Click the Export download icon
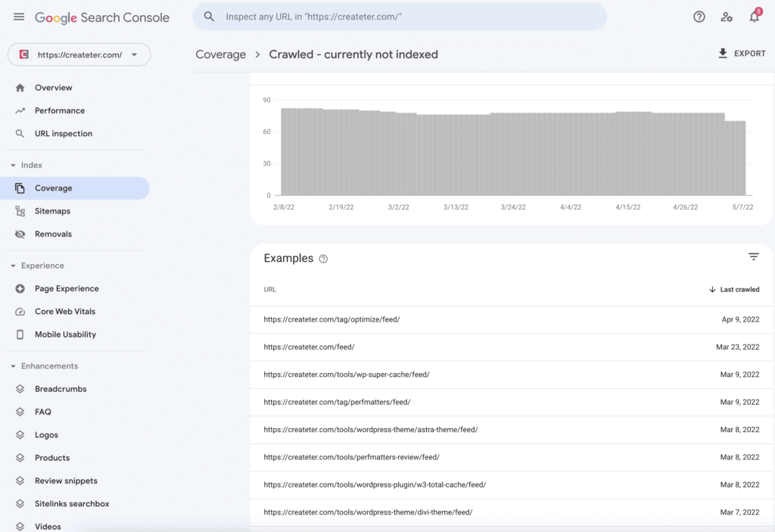Image resolution: width=775 pixels, height=532 pixels. point(723,54)
